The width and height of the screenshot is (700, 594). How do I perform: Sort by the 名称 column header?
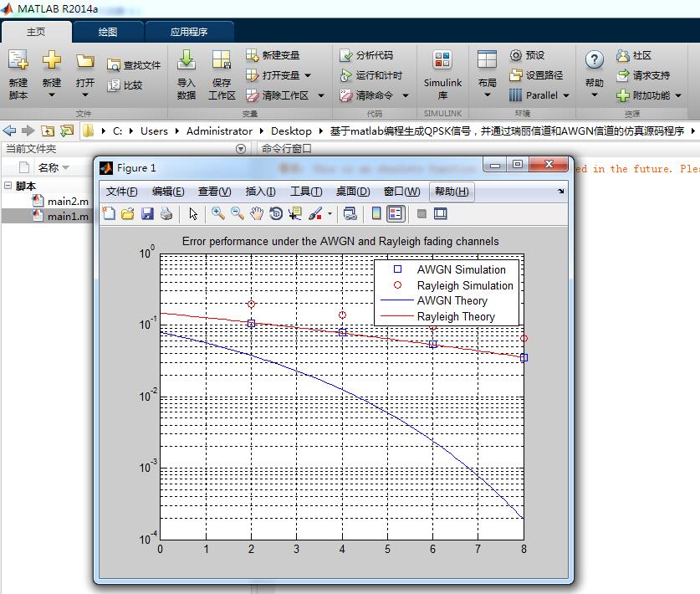tap(49, 167)
